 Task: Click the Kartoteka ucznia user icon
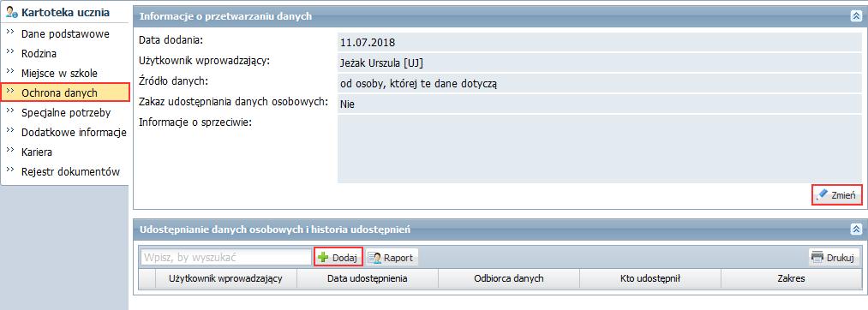coord(12,12)
